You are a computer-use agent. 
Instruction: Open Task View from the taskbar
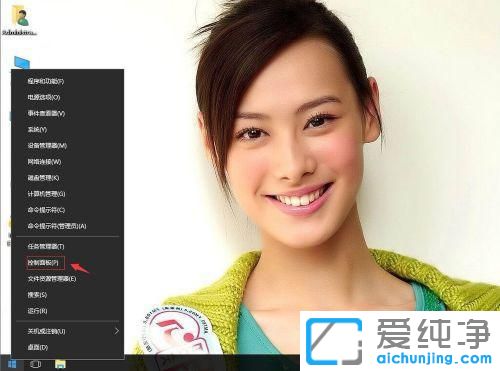35,364
